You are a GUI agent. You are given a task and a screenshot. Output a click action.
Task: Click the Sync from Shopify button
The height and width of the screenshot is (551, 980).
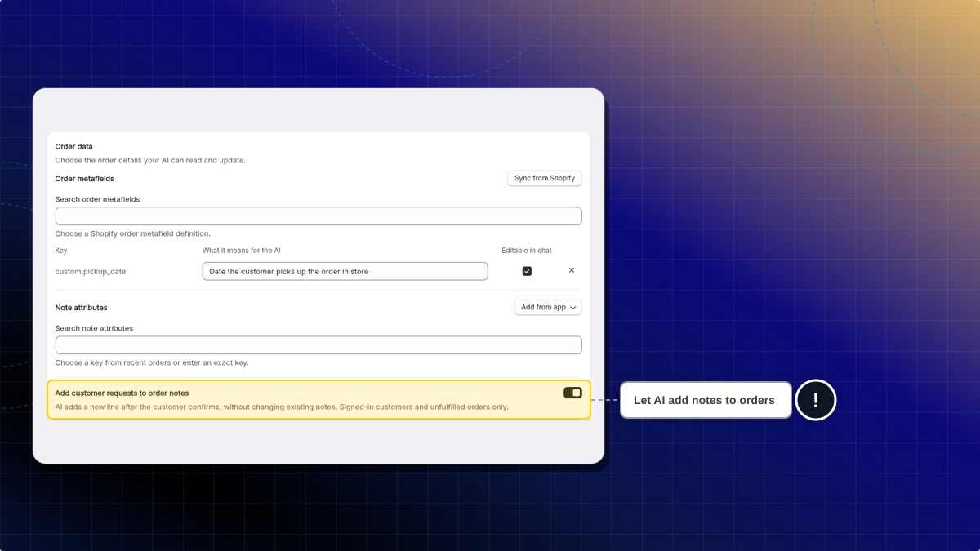[x=545, y=178]
